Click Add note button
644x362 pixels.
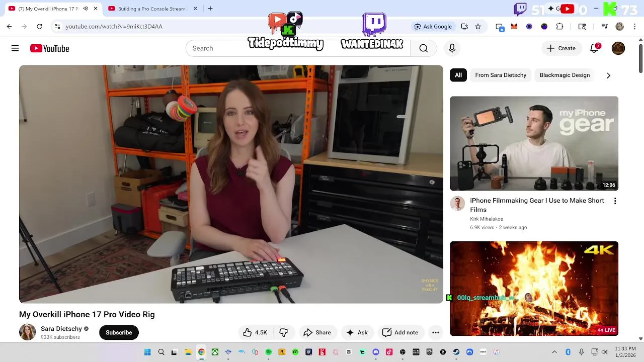(x=400, y=332)
